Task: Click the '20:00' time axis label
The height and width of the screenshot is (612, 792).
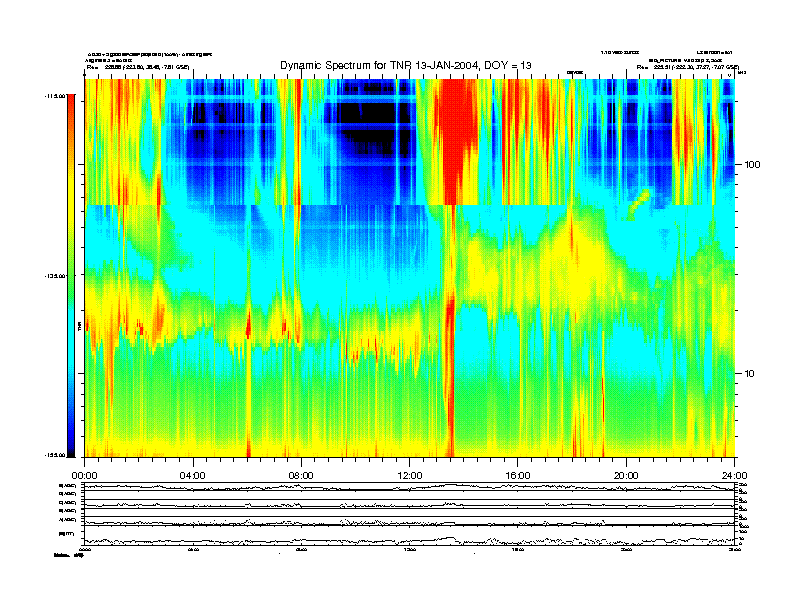Action: point(626,476)
